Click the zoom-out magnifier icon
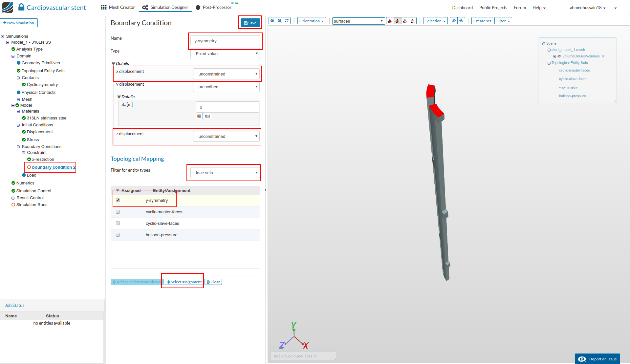Viewport: 630px width, 364px height. point(280,21)
